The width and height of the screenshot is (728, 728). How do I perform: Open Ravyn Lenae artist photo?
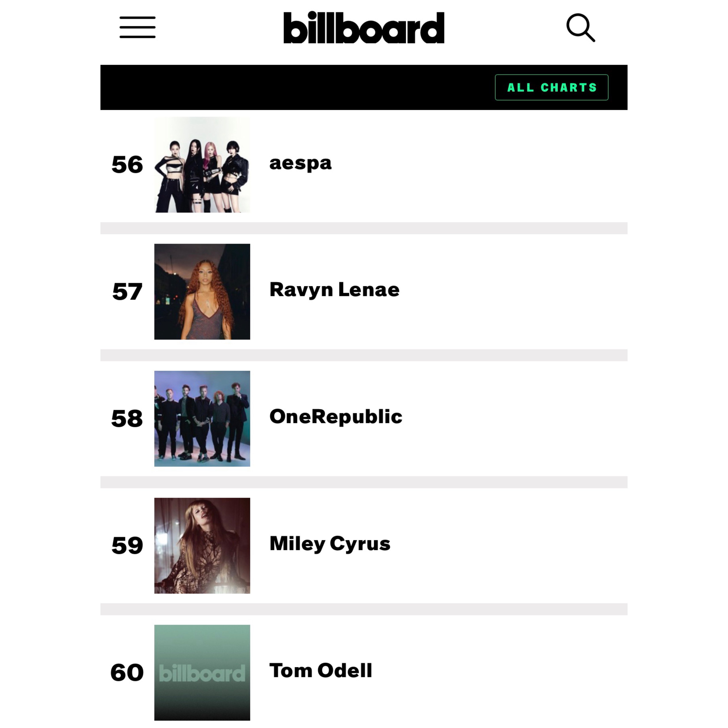202,291
